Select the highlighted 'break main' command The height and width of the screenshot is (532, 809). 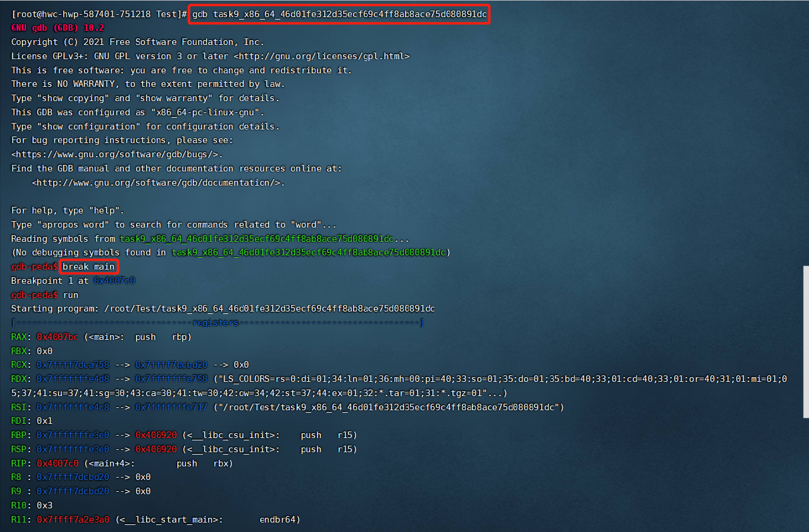(88, 267)
